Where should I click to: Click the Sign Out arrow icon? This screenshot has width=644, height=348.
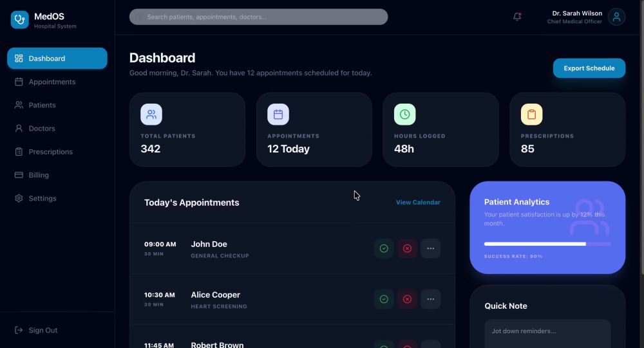coord(19,330)
